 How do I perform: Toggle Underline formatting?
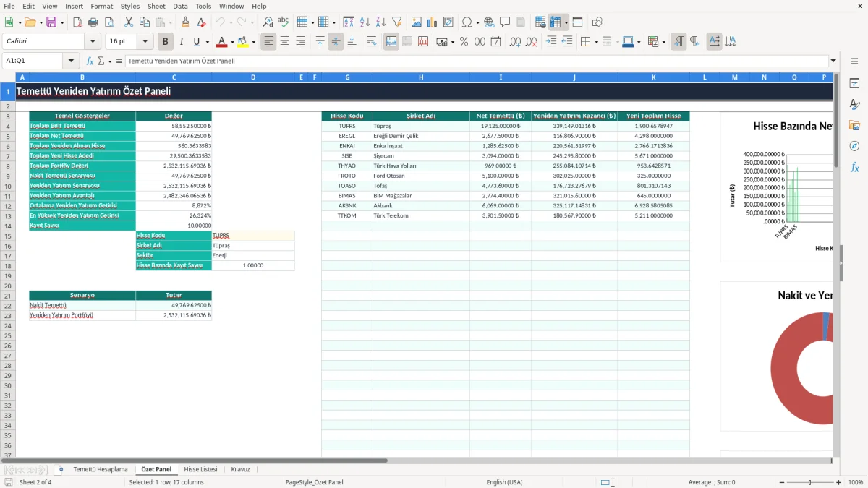click(196, 42)
